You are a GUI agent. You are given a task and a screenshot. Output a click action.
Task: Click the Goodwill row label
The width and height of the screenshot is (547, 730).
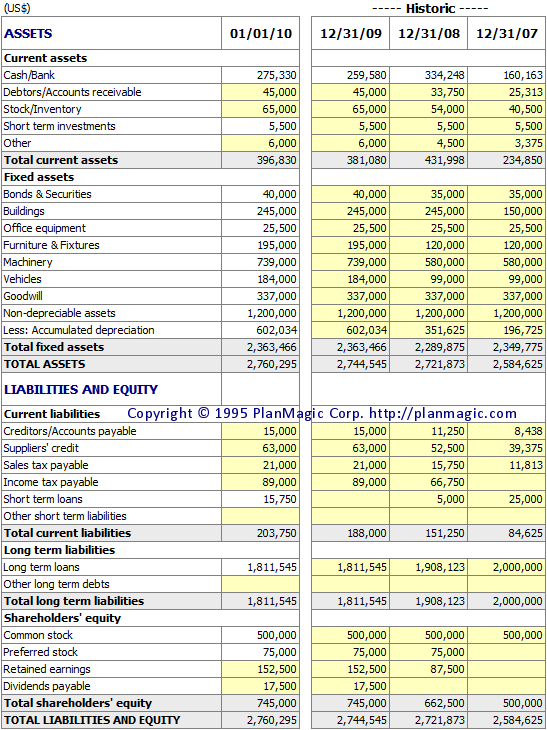23,296
